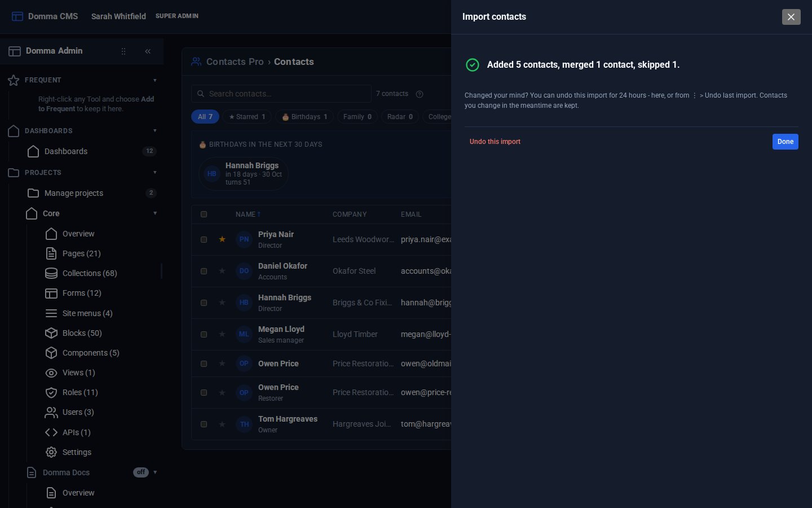812x508 pixels.
Task: Click the Forms layout icon
Action: tap(51, 293)
